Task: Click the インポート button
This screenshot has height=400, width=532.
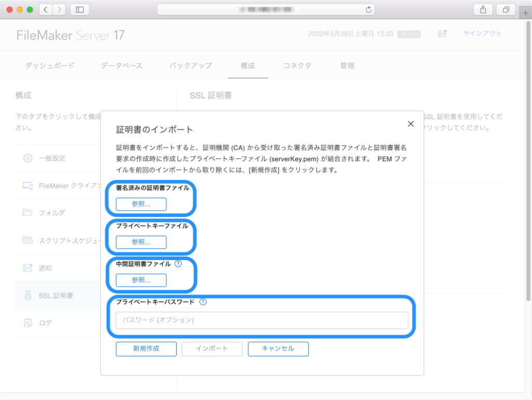Action: [x=212, y=349]
